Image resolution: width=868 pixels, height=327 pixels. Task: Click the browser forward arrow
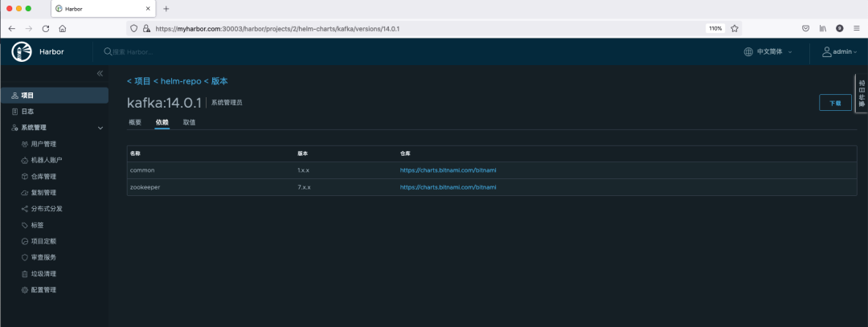pyautogui.click(x=29, y=28)
